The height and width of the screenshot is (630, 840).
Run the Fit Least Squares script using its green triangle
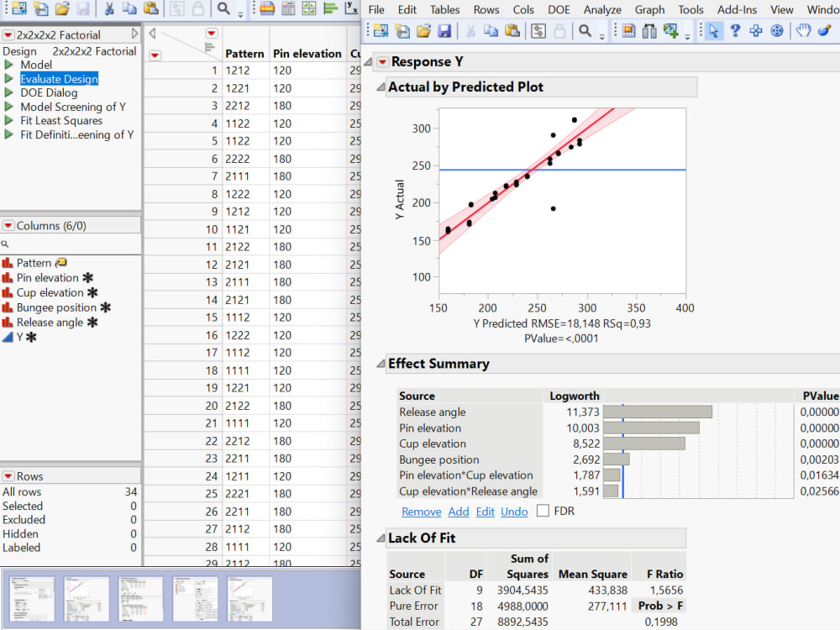pos(8,120)
